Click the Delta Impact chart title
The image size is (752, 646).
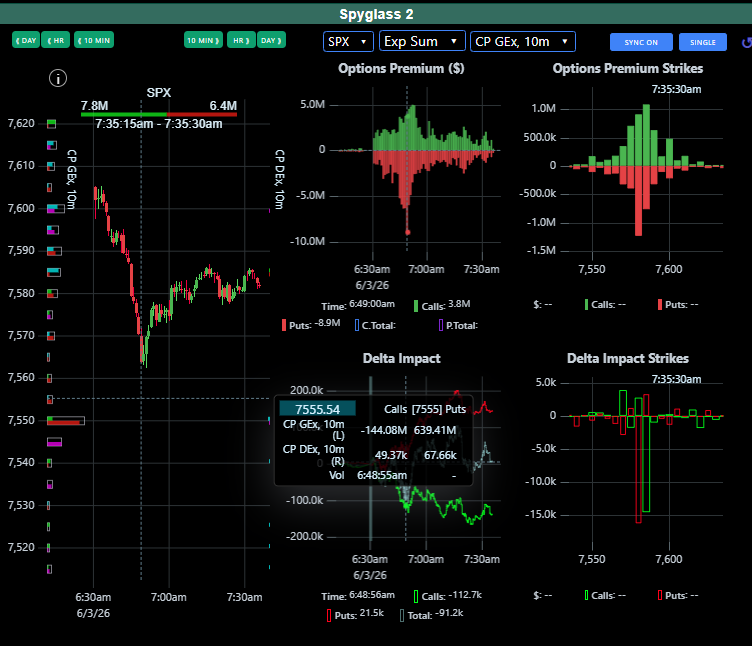401,358
